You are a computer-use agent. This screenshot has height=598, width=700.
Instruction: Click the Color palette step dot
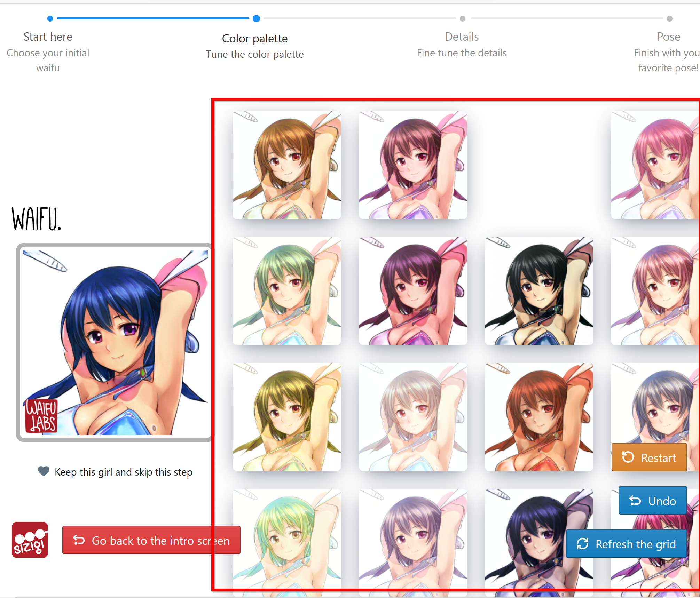(x=256, y=18)
